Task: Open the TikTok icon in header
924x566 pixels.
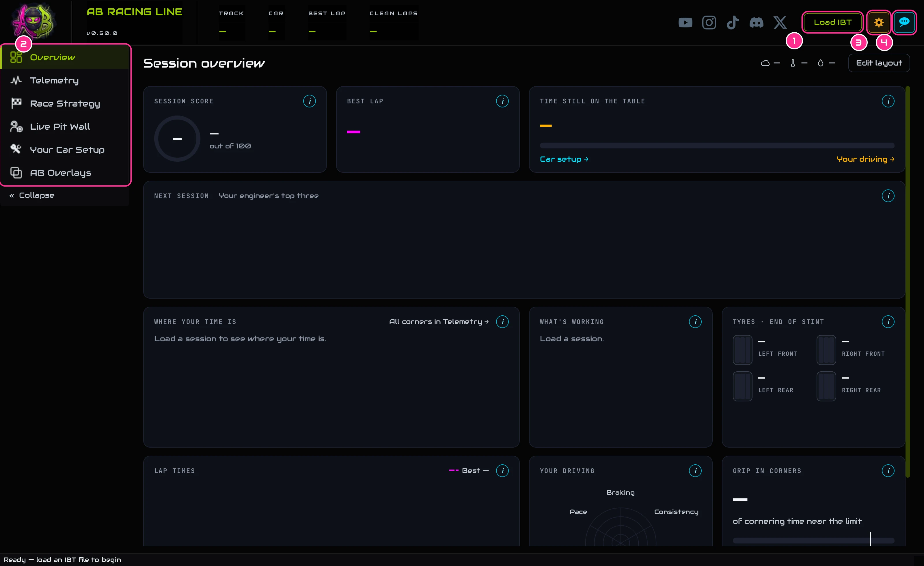Action: click(732, 23)
